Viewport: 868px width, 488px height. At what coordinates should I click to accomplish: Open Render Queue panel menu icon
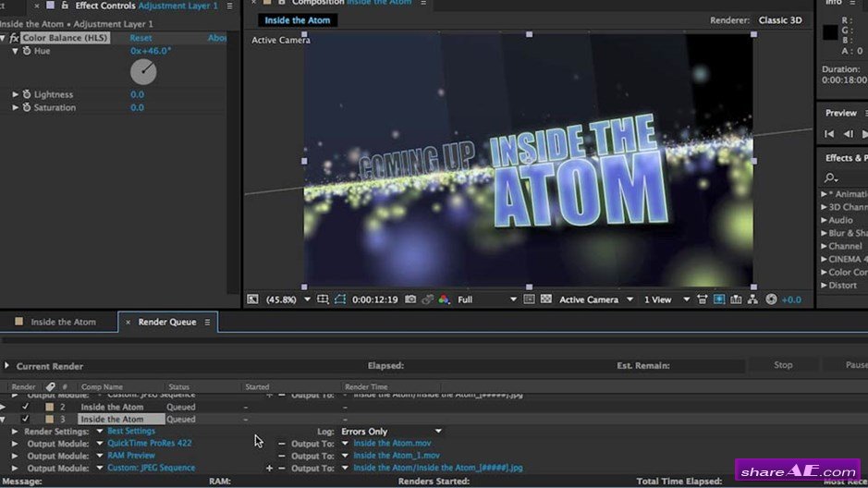pos(208,322)
